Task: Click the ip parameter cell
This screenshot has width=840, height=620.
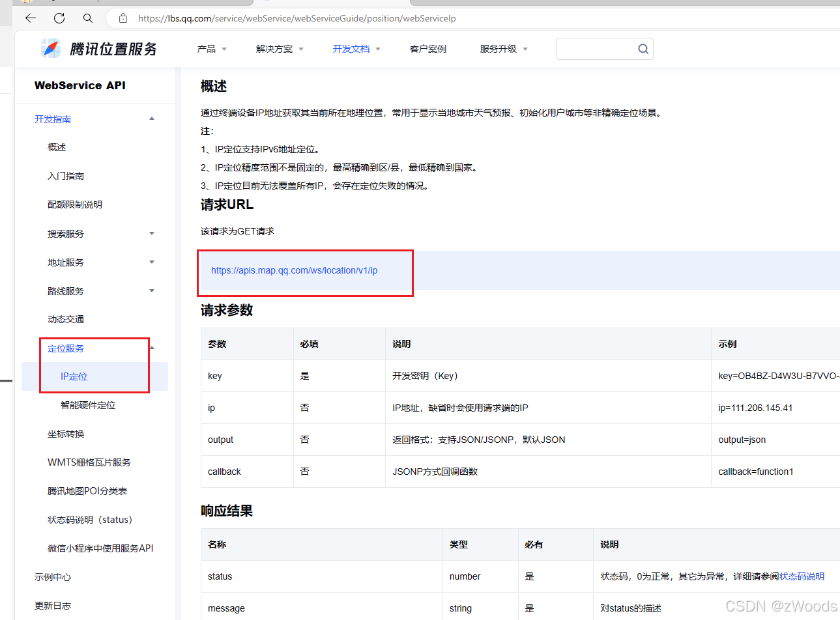Action: click(247, 408)
